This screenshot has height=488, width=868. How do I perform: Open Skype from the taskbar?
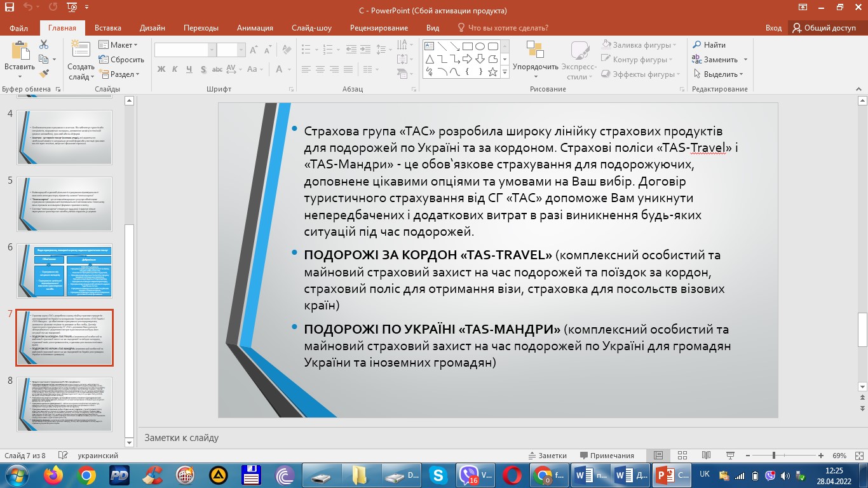point(438,475)
